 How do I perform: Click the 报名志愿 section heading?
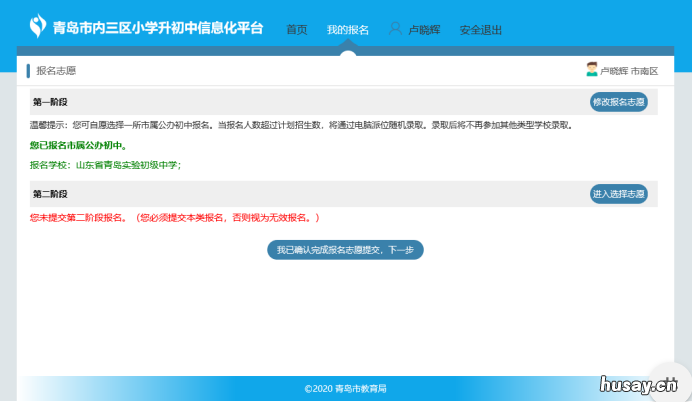coord(56,71)
